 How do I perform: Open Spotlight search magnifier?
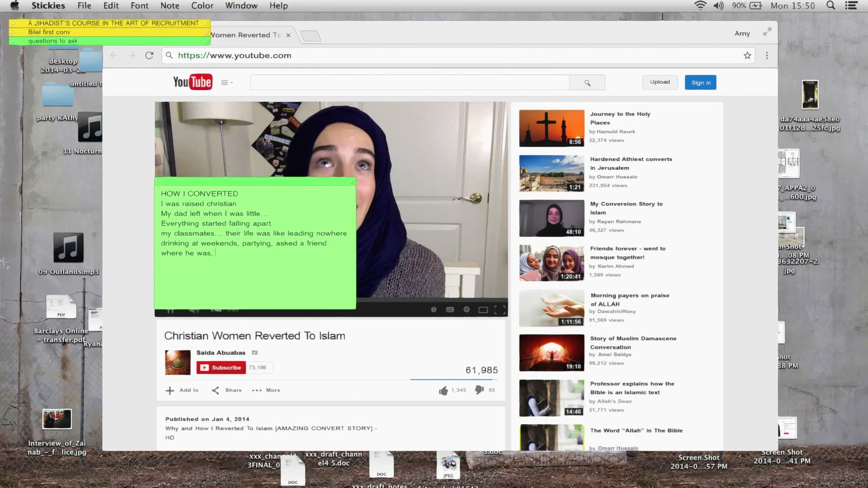pos(830,5)
